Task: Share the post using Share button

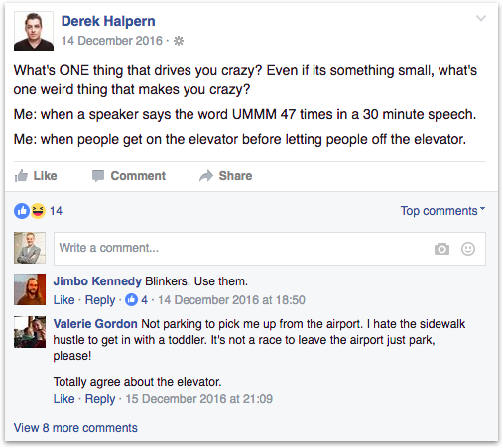Action: click(x=225, y=176)
